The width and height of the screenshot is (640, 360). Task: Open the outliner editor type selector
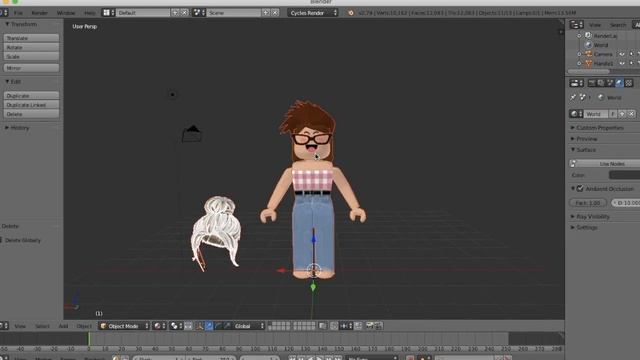[x=576, y=25]
